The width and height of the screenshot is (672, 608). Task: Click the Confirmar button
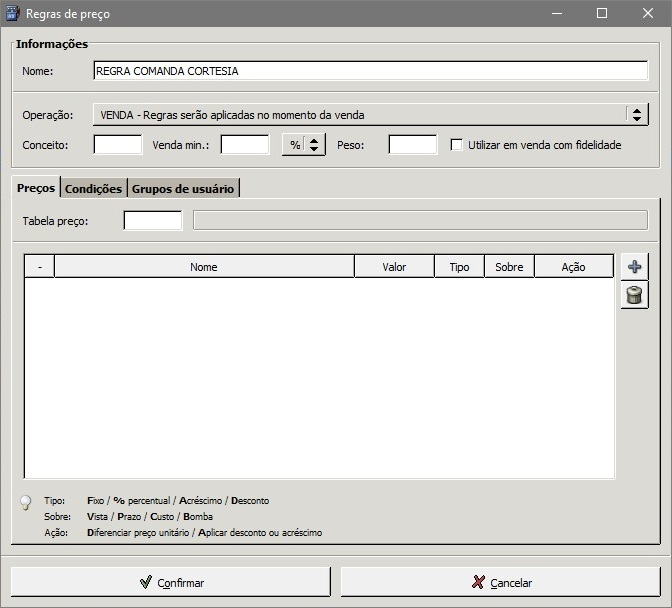171,582
